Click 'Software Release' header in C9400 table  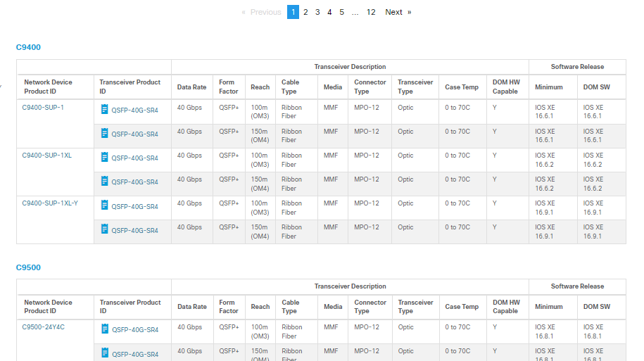click(x=577, y=67)
